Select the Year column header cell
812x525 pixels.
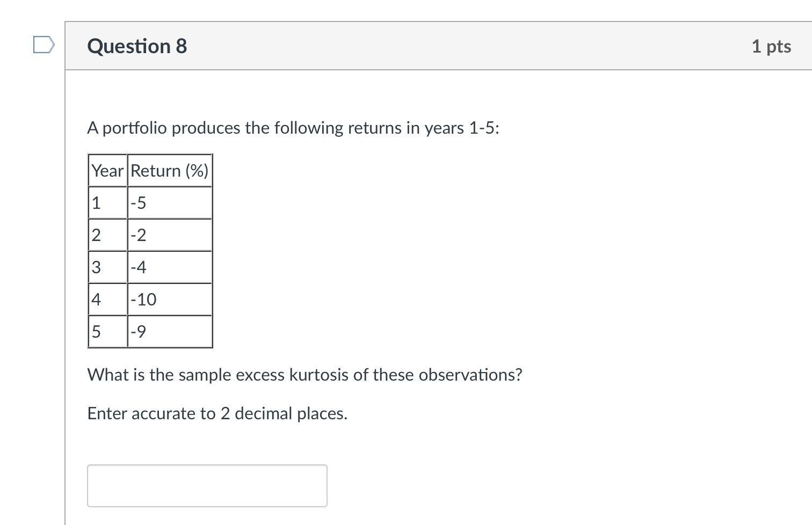(x=107, y=170)
